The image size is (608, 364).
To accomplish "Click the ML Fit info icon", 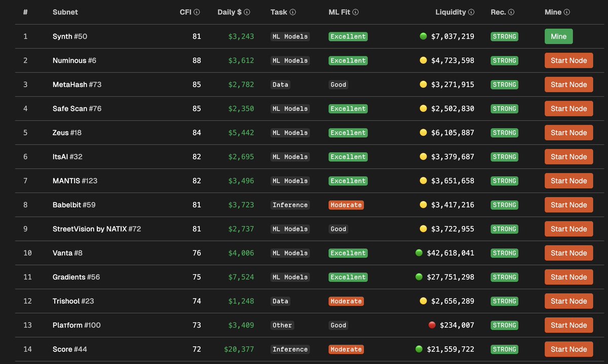I will click(x=355, y=12).
